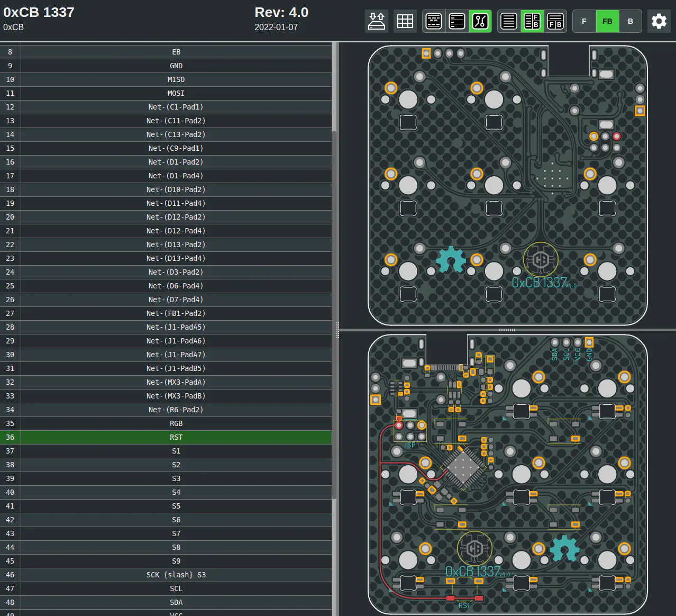Select the BOM top-bottom layout icon
Screen dimensions: 676x616
(555, 21)
